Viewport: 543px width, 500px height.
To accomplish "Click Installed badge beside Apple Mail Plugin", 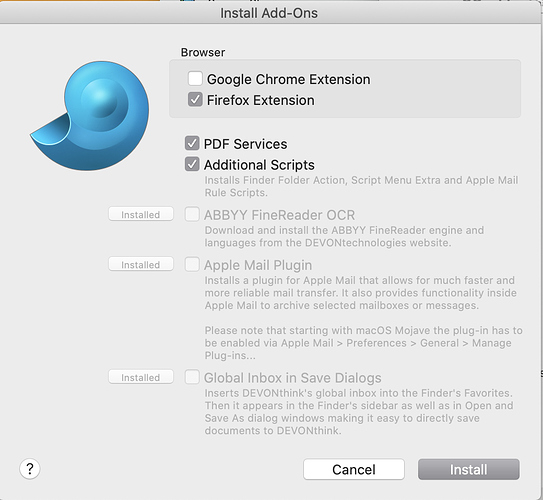I will (141, 265).
